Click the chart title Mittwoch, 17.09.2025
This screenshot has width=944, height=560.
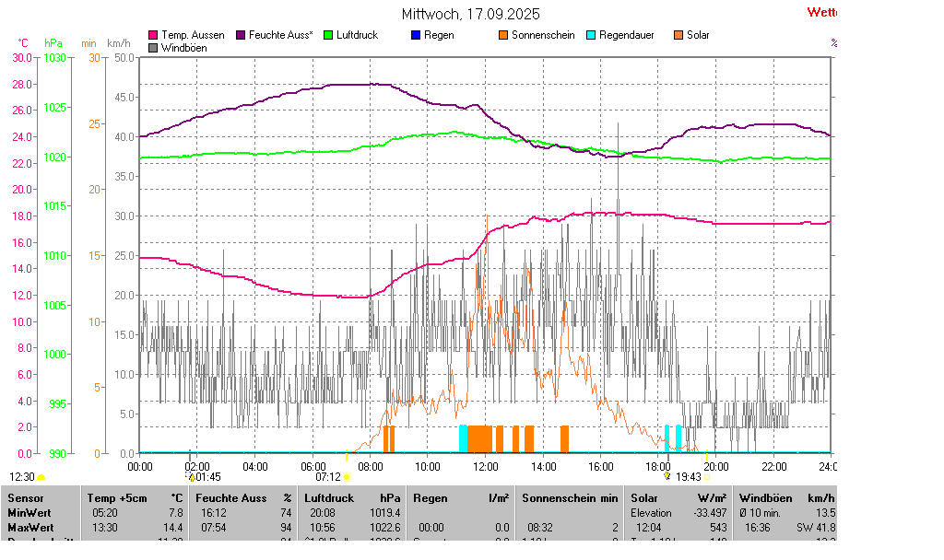point(471,14)
